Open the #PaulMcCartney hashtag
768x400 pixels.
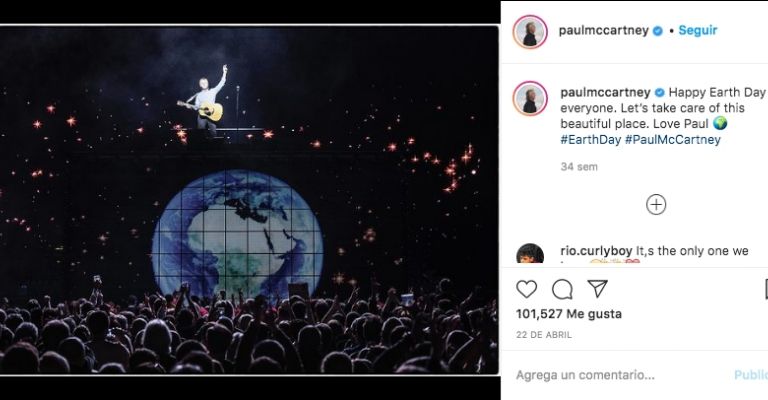[673, 140]
